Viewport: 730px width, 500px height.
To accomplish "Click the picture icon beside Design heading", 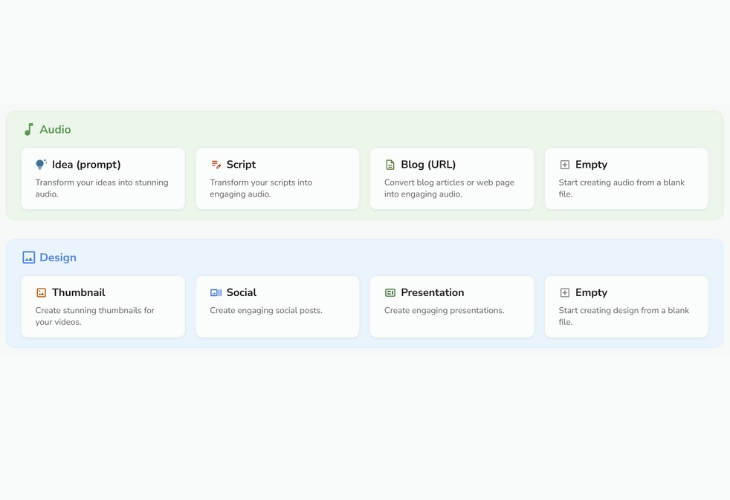I will [x=29, y=257].
